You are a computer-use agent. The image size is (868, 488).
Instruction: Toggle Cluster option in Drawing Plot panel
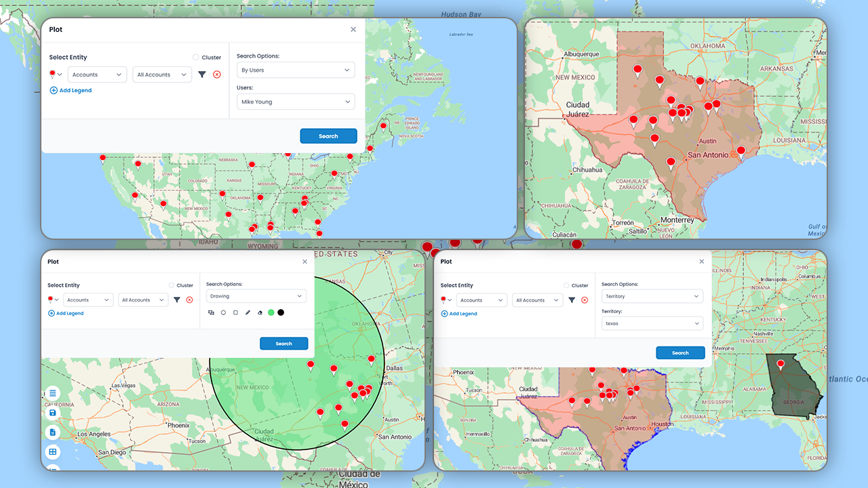click(x=172, y=285)
